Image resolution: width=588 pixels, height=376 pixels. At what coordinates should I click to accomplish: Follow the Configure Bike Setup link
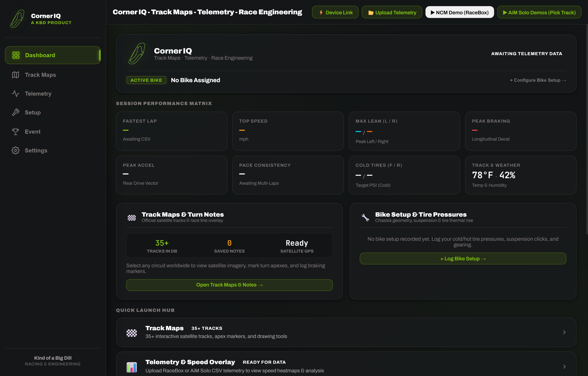(538, 80)
